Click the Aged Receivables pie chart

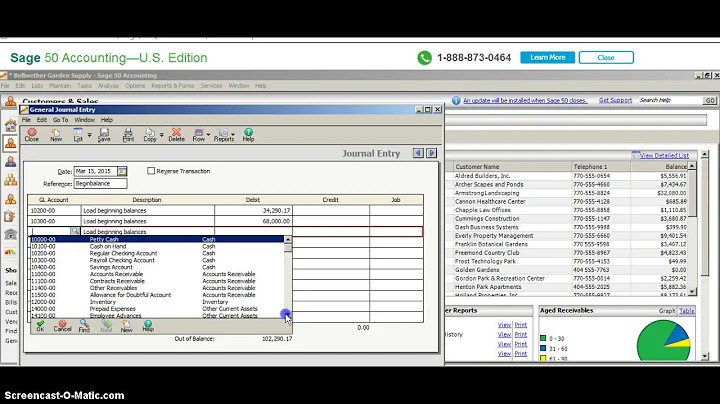(x=663, y=341)
